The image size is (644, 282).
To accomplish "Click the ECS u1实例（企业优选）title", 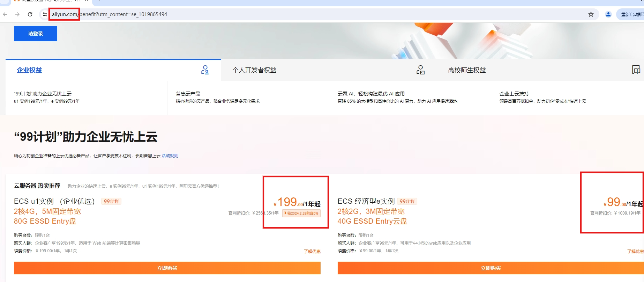I will (54, 201).
